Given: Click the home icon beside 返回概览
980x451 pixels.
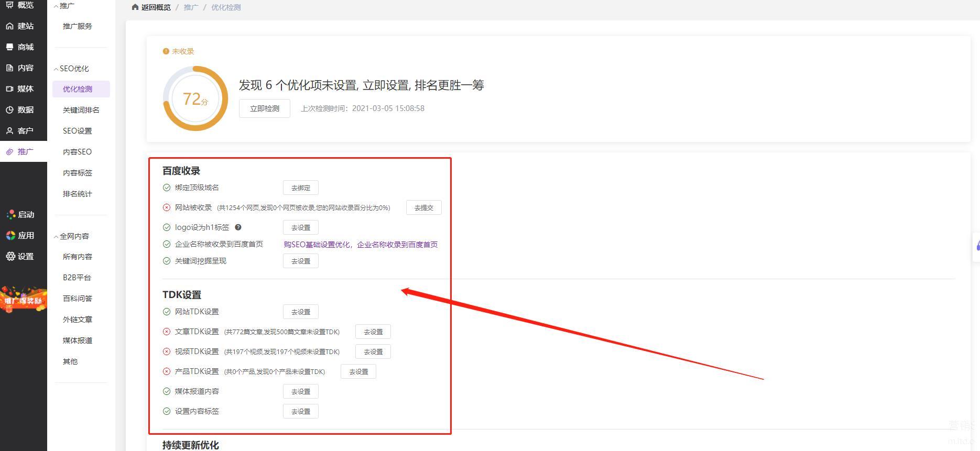Looking at the screenshot, I should (135, 7).
